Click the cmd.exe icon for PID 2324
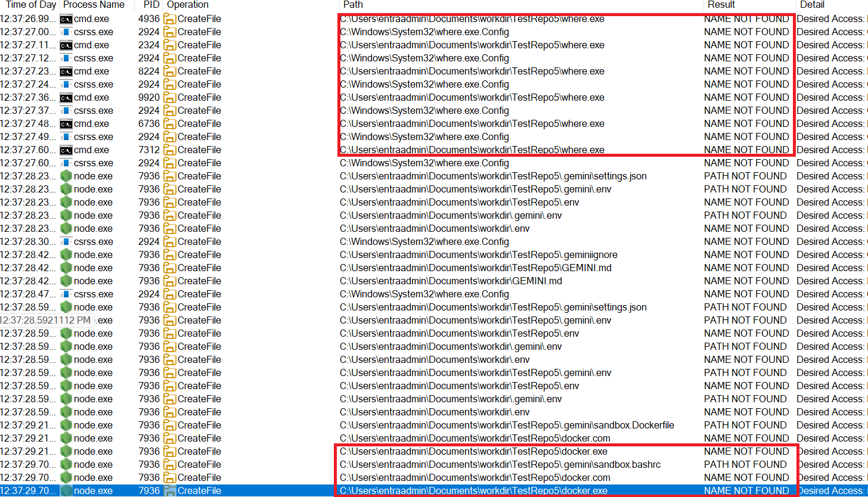Viewport: 868px width, 497px height. point(66,45)
